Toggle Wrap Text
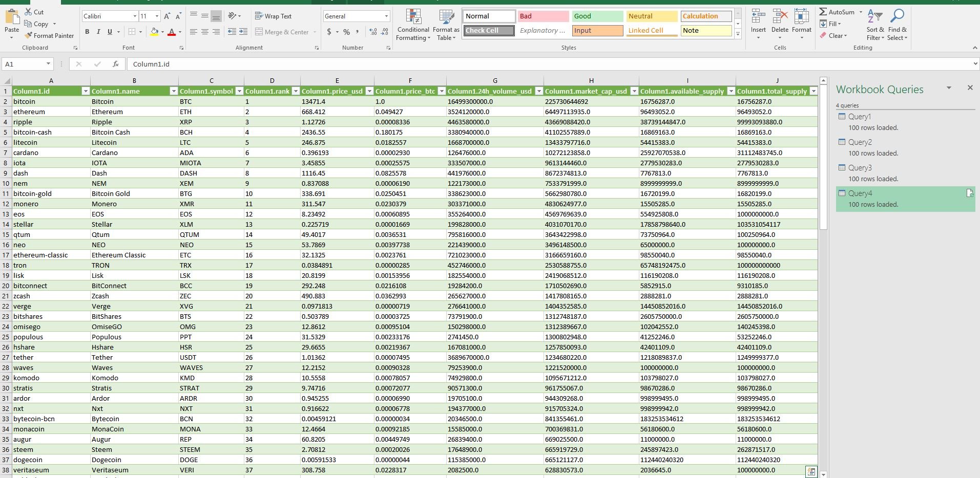Image resolution: width=980 pixels, height=478 pixels. (273, 16)
